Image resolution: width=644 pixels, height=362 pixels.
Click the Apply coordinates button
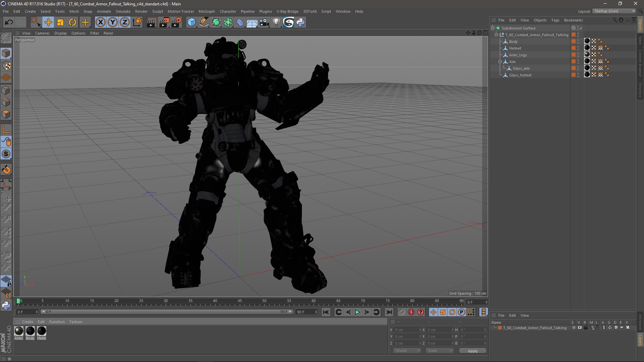[x=473, y=351]
